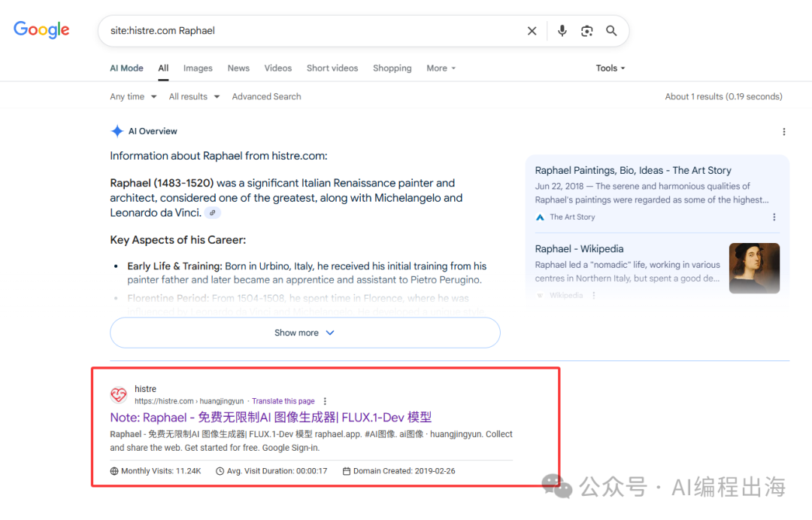This screenshot has height=520, width=812.
Task: Click the Google logo
Action: pyautogui.click(x=41, y=29)
